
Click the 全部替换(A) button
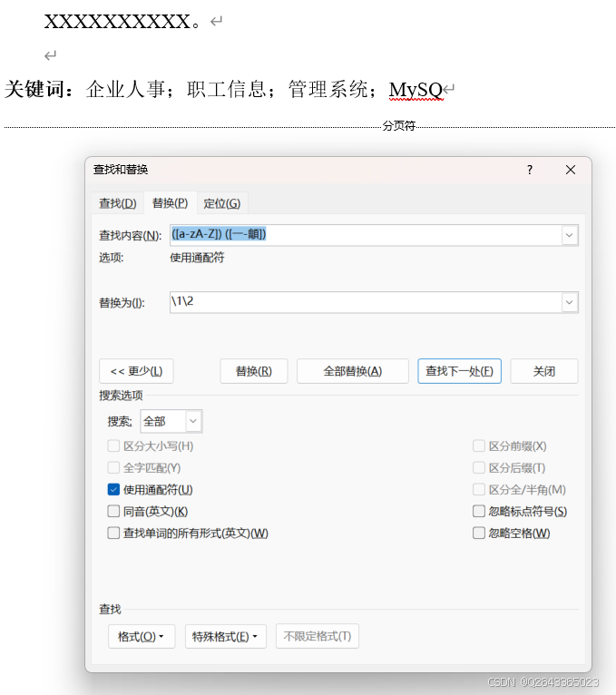click(352, 371)
